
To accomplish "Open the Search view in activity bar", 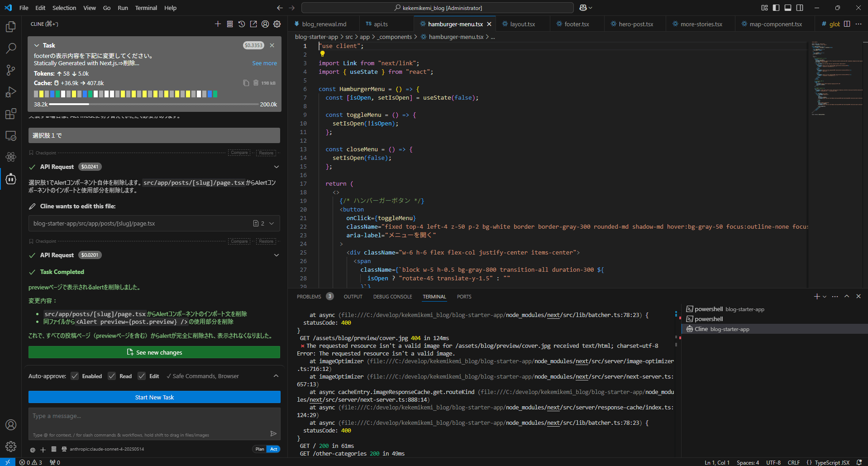I will click(11, 48).
